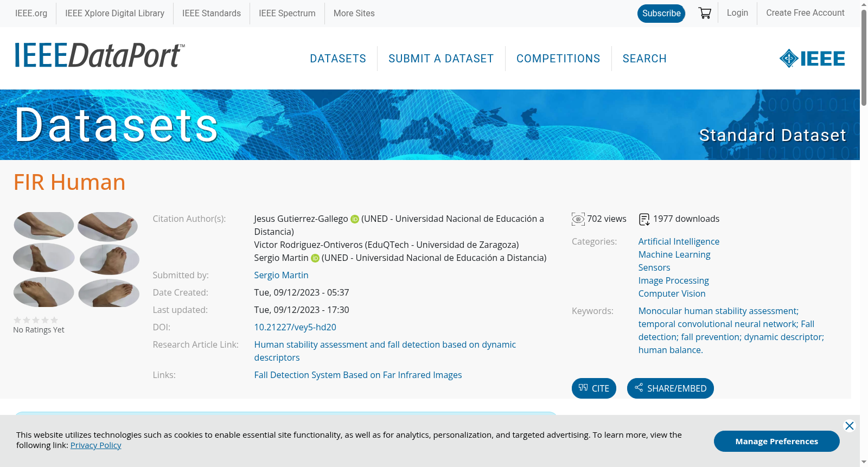Open the Privacy Policy link
The width and height of the screenshot is (868, 467).
[x=96, y=445]
